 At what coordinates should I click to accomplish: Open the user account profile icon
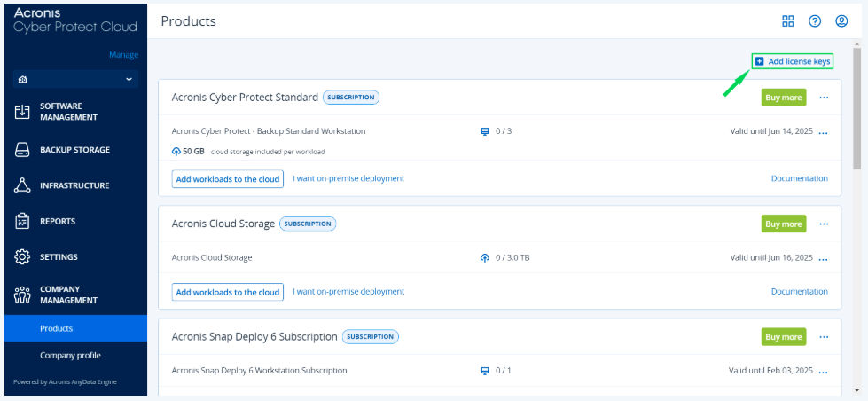[x=841, y=21]
